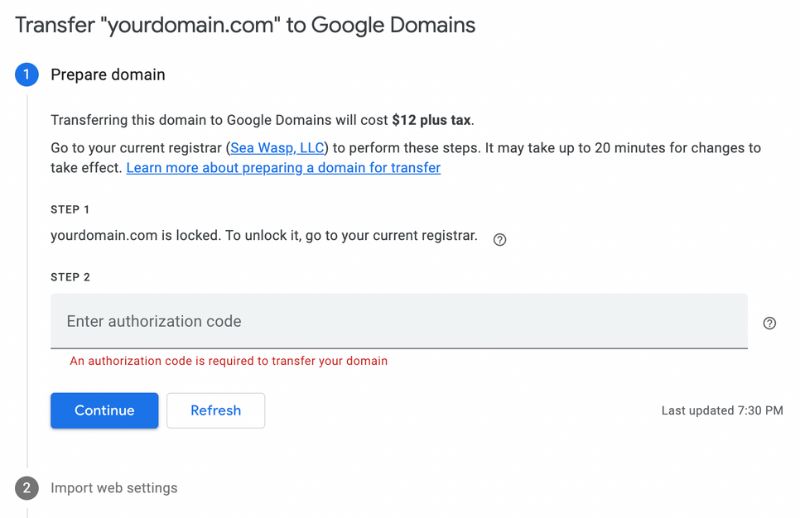
Task: Collapse the Prepare domain step heading
Action: 108,75
